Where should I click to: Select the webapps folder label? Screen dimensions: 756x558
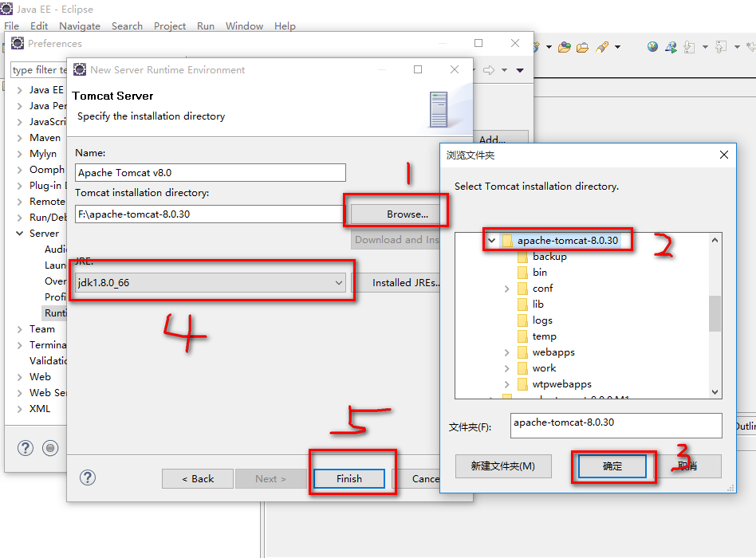553,352
